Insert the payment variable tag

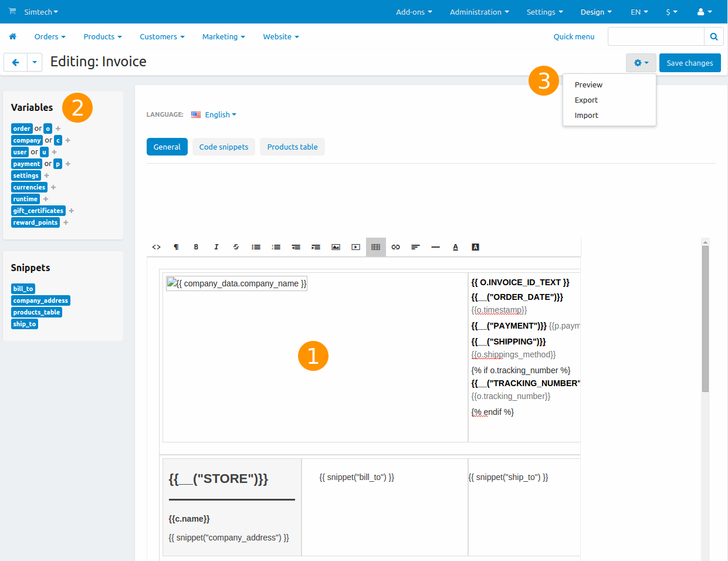coord(27,164)
